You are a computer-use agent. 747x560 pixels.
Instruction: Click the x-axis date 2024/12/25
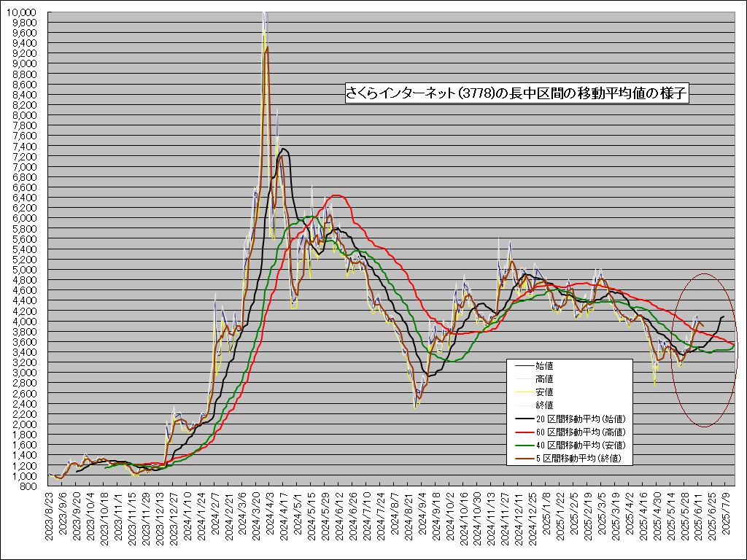(533, 519)
